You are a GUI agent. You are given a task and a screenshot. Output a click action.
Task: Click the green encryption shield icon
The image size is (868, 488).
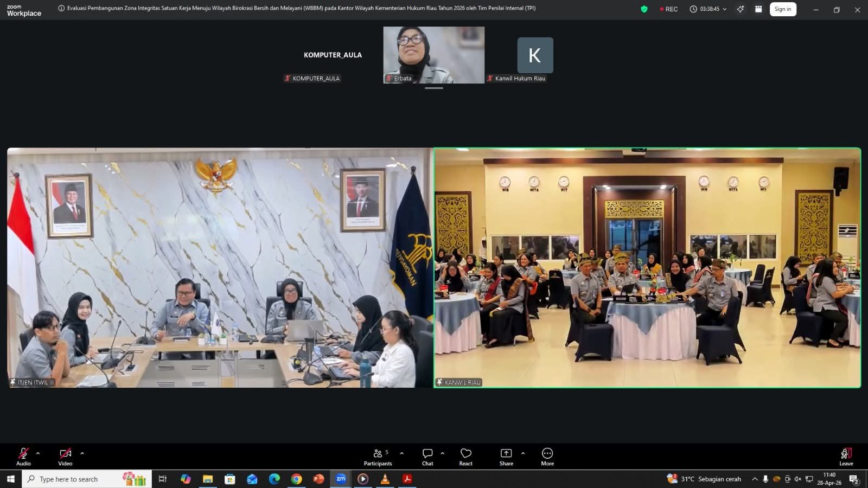tap(644, 9)
